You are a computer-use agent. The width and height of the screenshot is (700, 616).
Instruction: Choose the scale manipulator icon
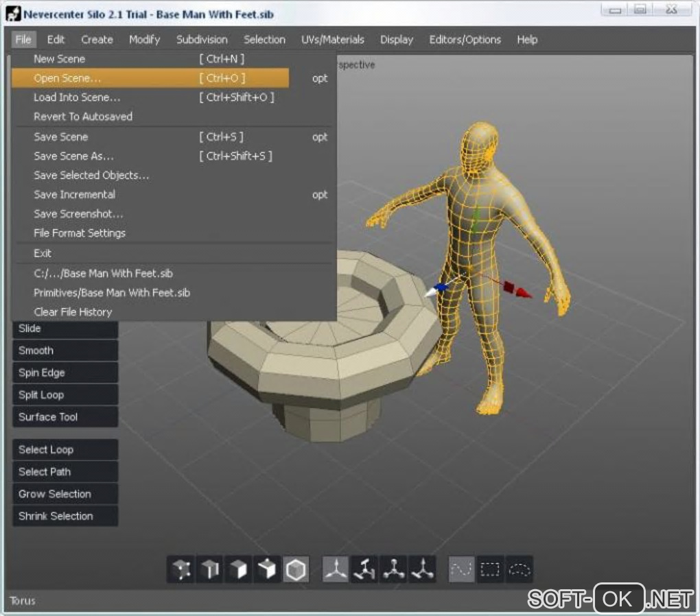[393, 569]
